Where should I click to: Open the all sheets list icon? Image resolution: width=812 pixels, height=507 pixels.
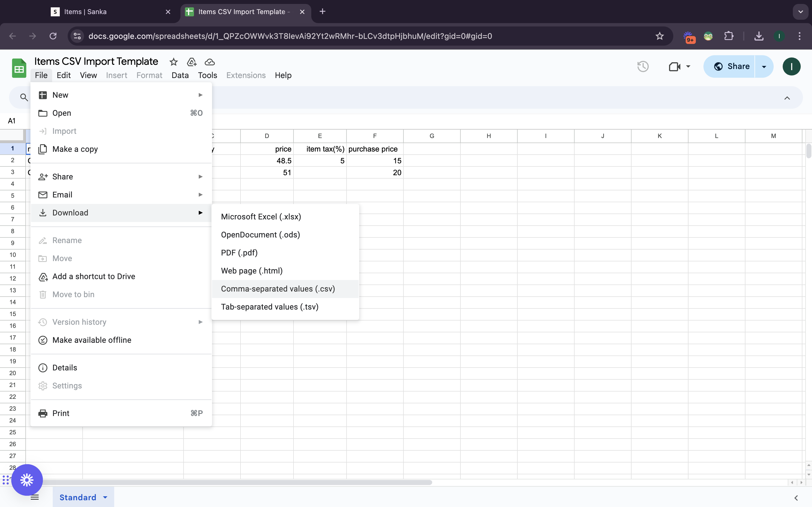coord(35,497)
